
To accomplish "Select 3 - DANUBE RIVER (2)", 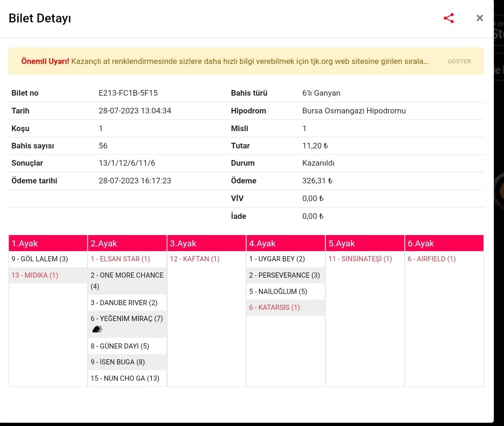I will pyautogui.click(x=124, y=303).
